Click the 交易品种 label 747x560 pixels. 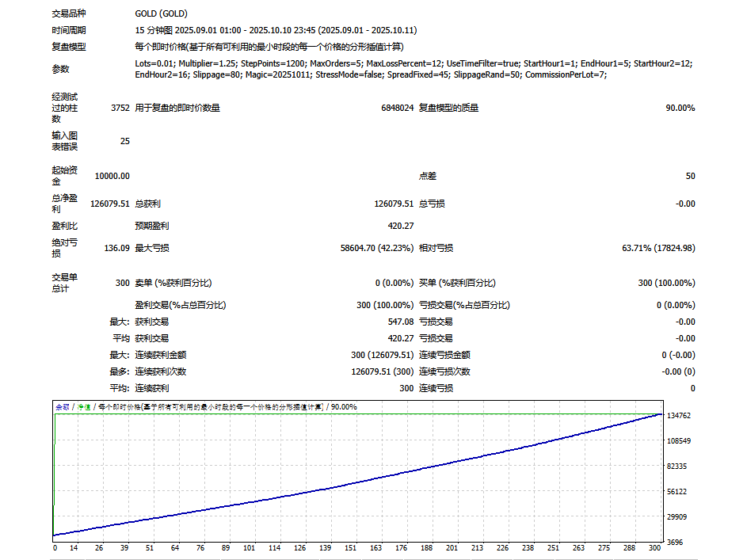[x=69, y=13]
